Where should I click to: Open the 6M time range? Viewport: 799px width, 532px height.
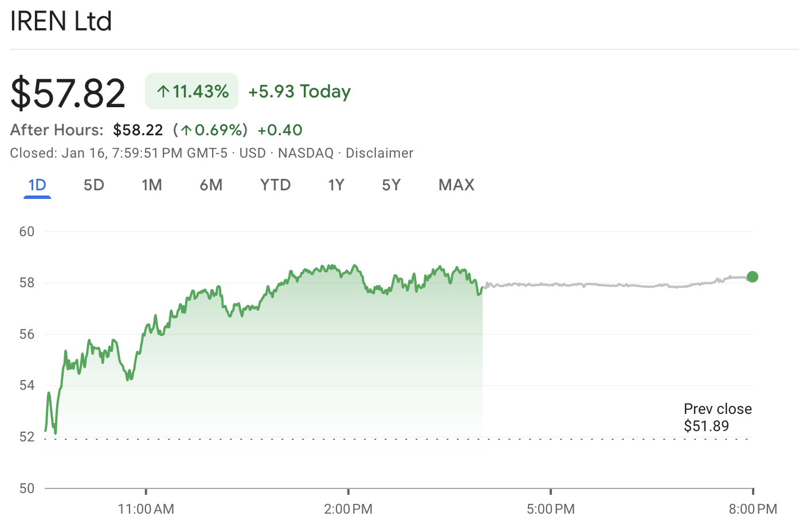(x=211, y=185)
